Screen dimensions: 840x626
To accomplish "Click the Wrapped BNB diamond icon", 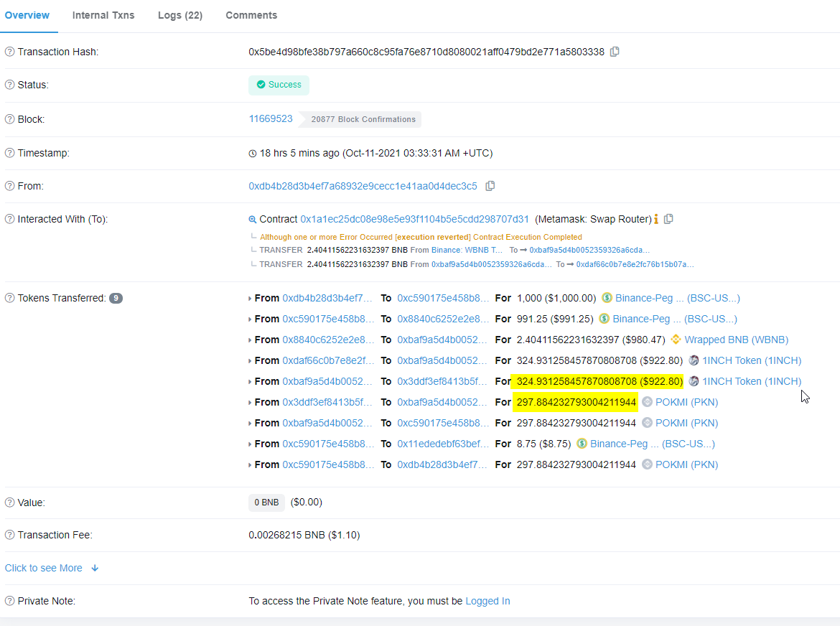I will pyautogui.click(x=676, y=339).
